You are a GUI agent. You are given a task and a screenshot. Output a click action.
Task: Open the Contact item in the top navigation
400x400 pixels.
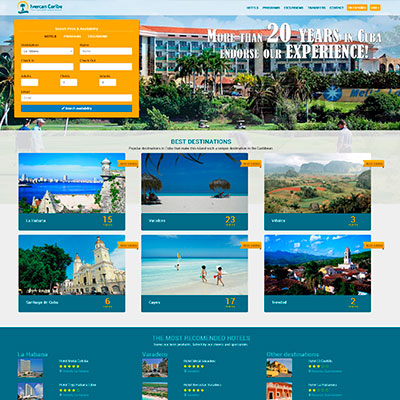point(336,8)
